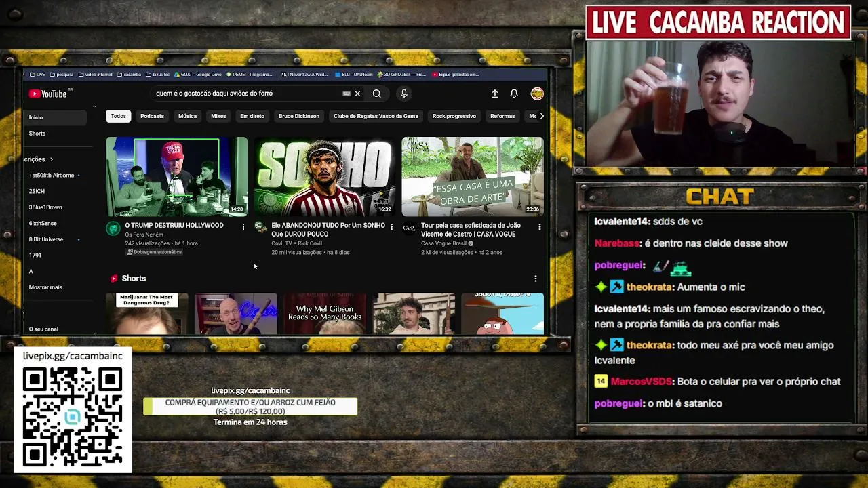Open the GOAT - Google Drive bookmark
Image resolution: width=868 pixels, height=488 pixels.
tap(198, 75)
